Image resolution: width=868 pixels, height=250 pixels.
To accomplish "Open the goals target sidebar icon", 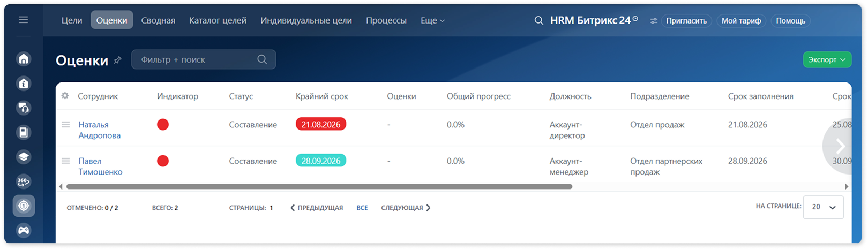I will [24, 206].
